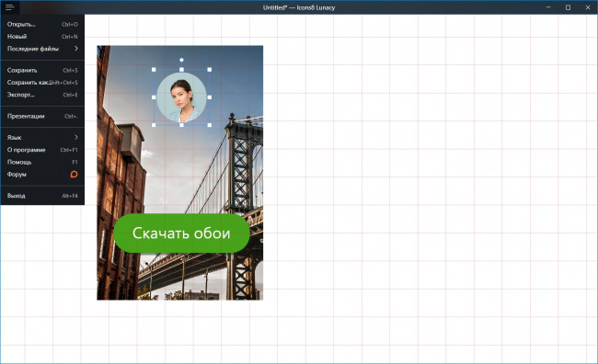
Task: Close the Lunacy window
Action: coord(588,7)
